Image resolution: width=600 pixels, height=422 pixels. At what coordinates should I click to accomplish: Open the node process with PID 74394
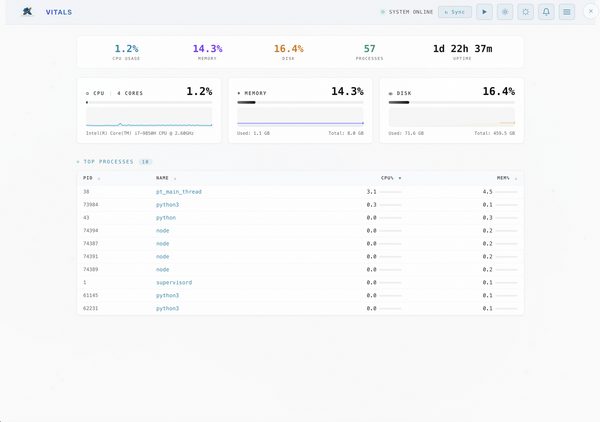[x=163, y=231]
